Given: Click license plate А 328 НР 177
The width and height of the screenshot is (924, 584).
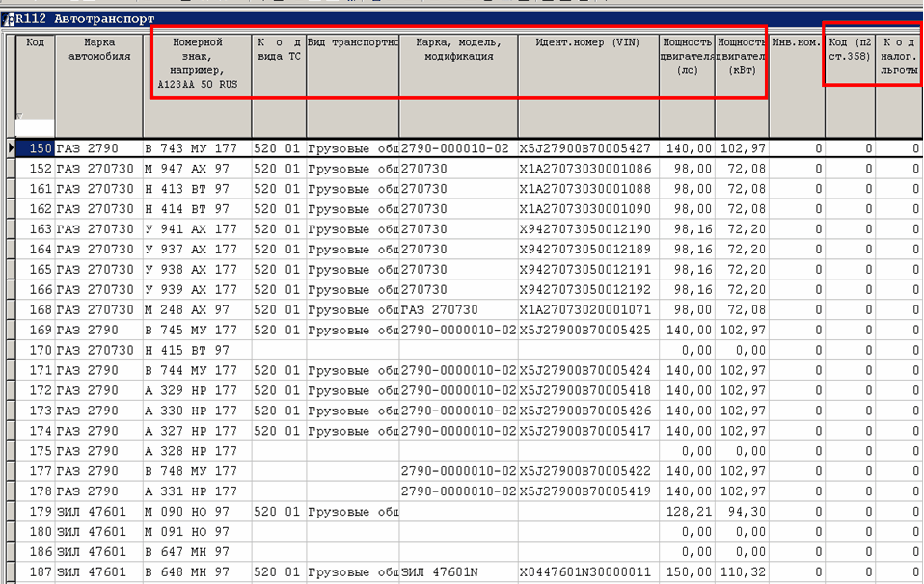Looking at the screenshot, I should pos(191,451).
